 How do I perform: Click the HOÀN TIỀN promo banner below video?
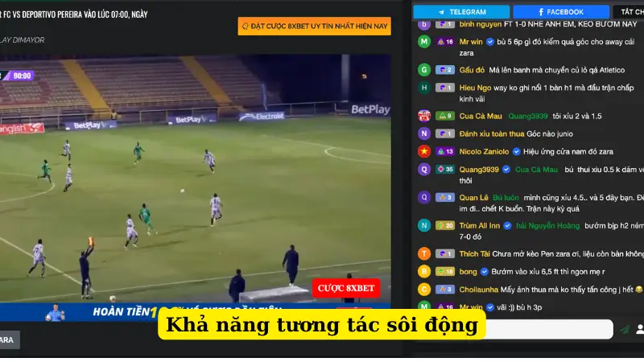[x=195, y=312]
